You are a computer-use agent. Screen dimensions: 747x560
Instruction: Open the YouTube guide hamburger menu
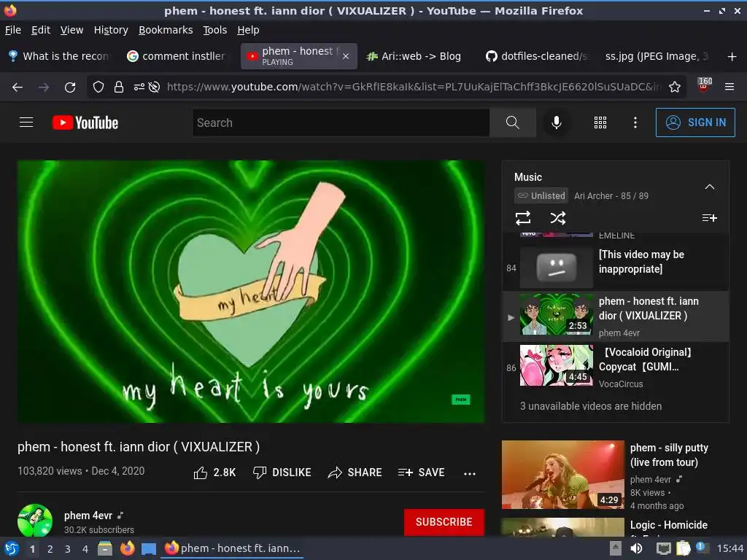(x=26, y=122)
